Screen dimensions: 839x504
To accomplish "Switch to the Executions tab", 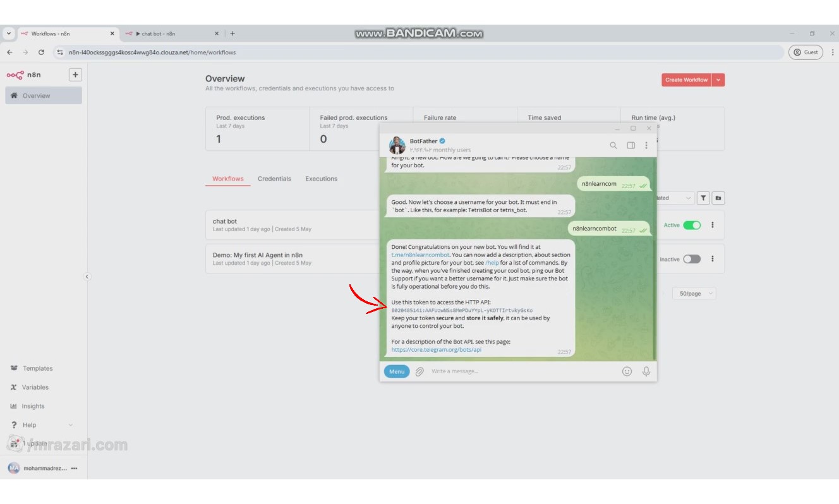I will (x=321, y=179).
